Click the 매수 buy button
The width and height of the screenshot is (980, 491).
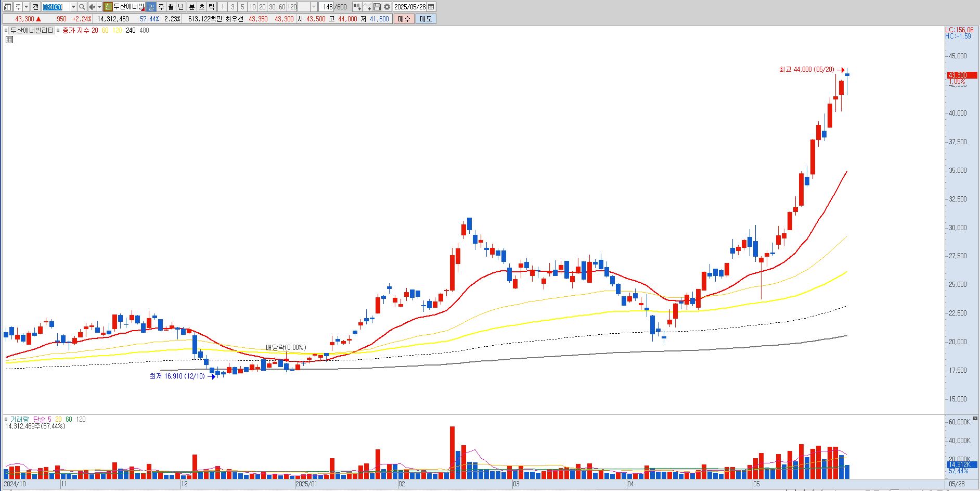tap(404, 19)
